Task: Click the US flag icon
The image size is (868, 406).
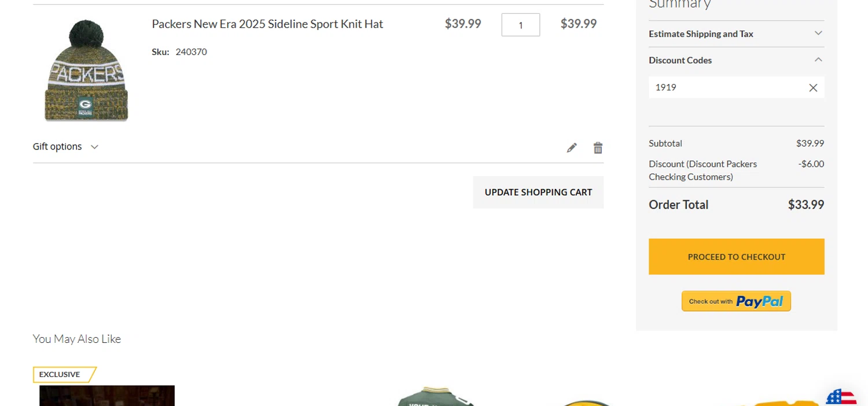Action: [841, 398]
